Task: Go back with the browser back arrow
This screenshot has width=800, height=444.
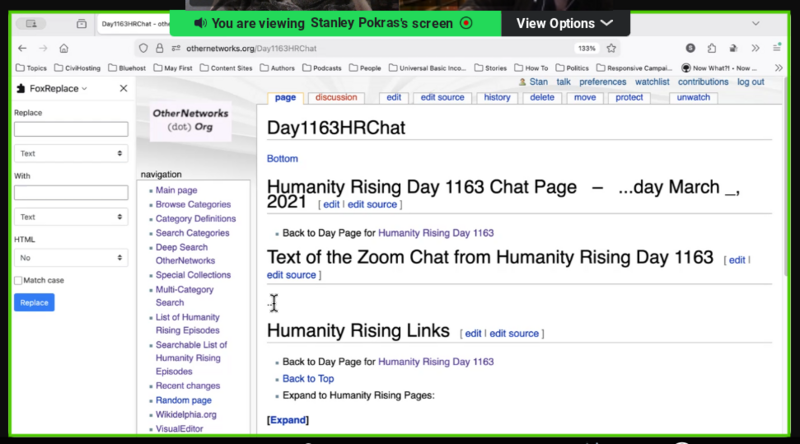Action: pos(22,48)
